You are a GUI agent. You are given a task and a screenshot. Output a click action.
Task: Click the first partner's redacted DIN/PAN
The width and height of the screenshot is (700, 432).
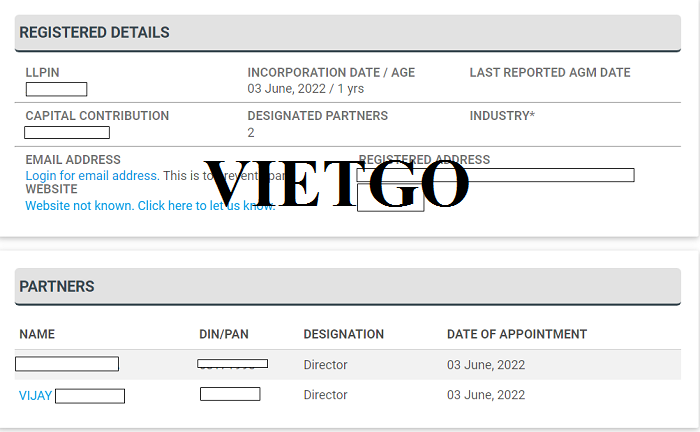point(233,364)
